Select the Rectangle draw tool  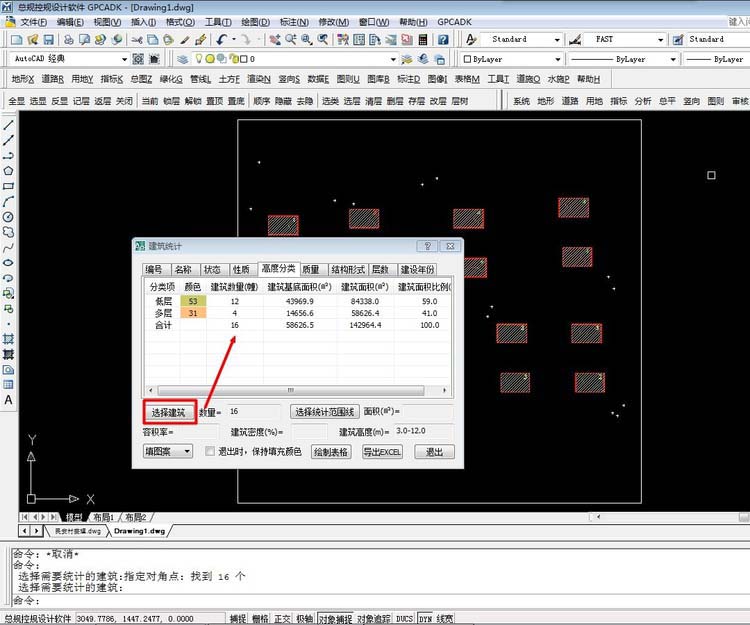point(8,186)
